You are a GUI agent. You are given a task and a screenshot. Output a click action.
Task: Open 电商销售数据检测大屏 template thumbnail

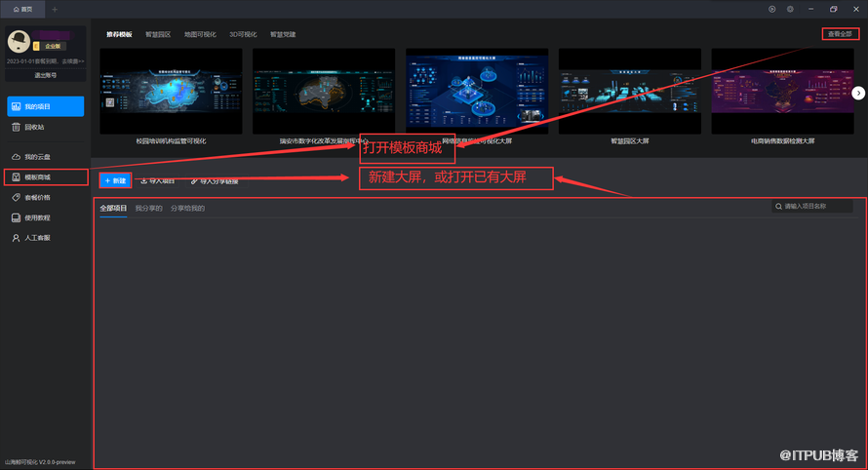click(782, 92)
